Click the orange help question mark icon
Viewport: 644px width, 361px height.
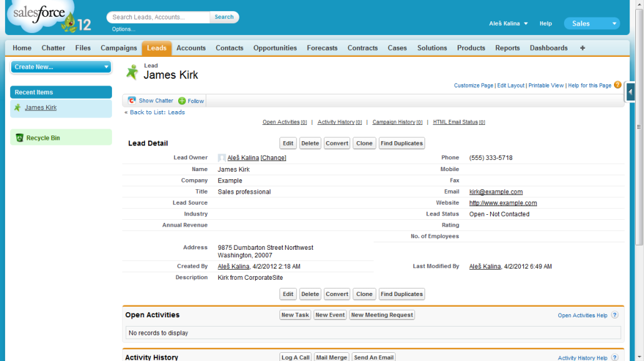tap(618, 85)
